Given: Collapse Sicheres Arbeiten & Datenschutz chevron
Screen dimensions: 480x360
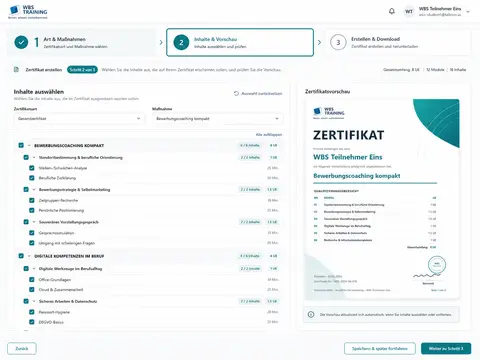Looking at the screenshot, I should click(x=34, y=301).
